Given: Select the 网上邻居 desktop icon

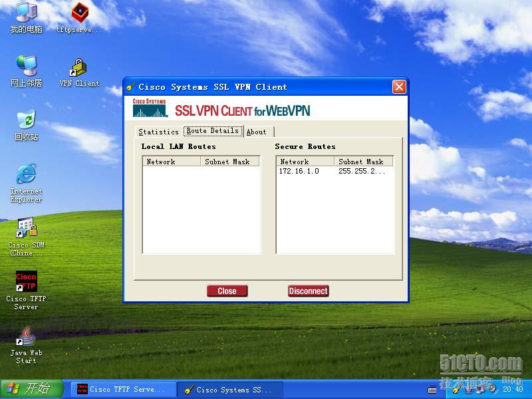Looking at the screenshot, I should [27, 70].
